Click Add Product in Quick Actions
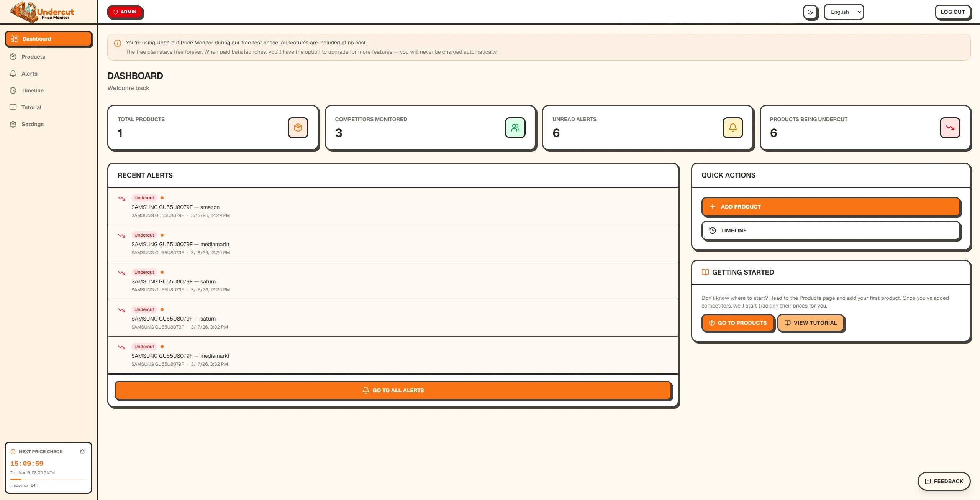 point(831,206)
